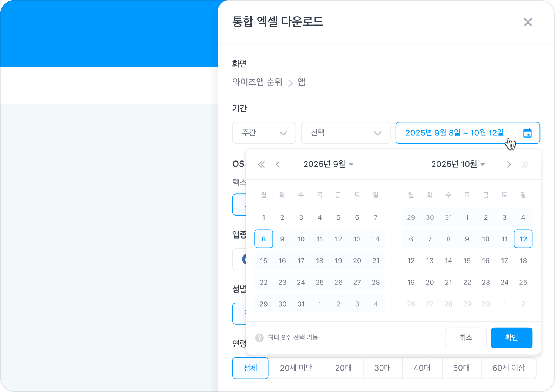
Task: Go to next month arrow
Action: click(x=509, y=164)
